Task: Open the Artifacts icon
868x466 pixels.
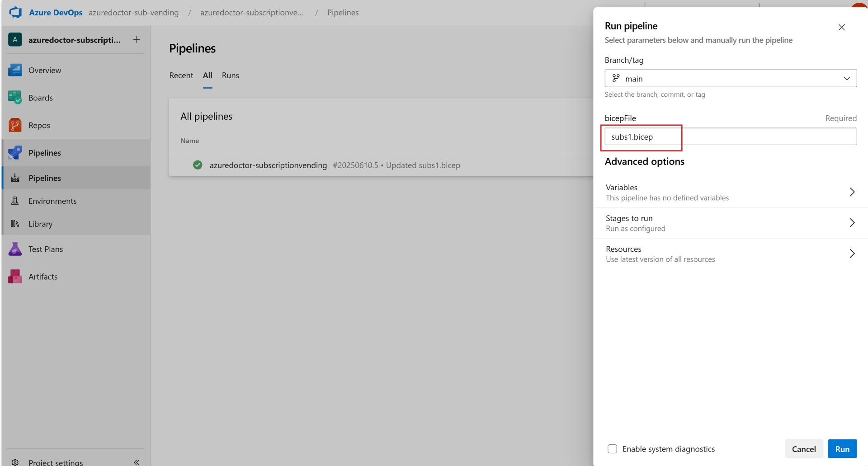Action: coord(15,277)
